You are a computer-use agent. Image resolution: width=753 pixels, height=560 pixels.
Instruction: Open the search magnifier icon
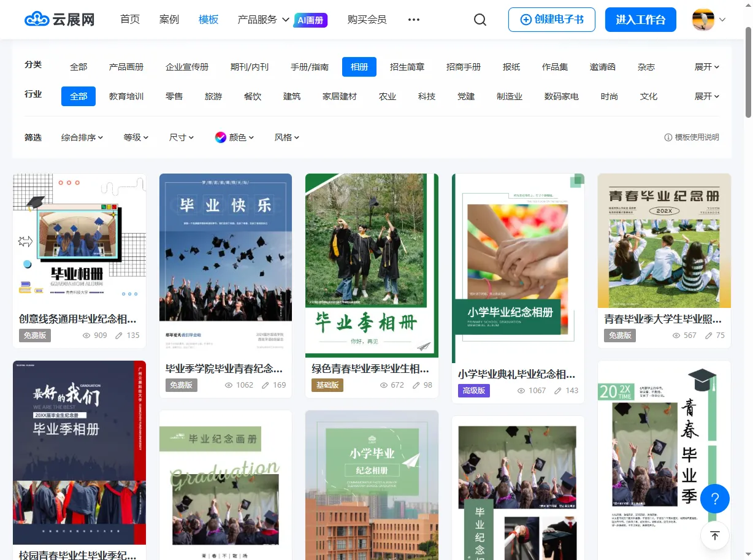coord(480,20)
